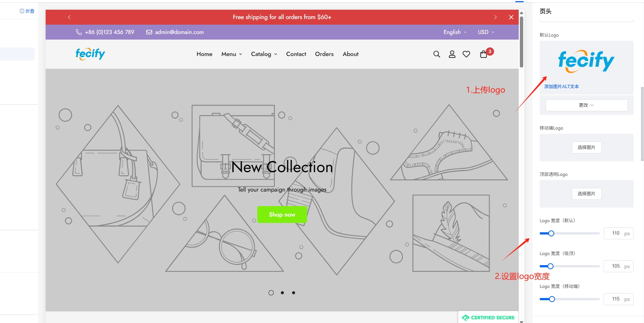Close the red announcement bar
The width and height of the screenshot is (644, 323).
point(511,17)
